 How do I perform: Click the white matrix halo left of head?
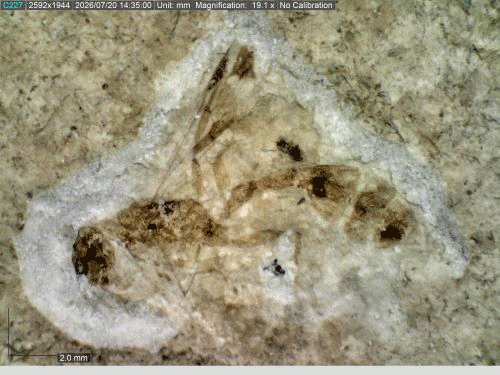47,260
